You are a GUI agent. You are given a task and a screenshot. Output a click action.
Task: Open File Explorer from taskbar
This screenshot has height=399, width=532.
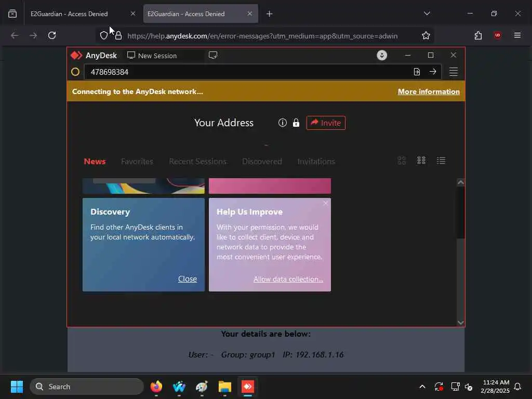[x=225, y=387]
